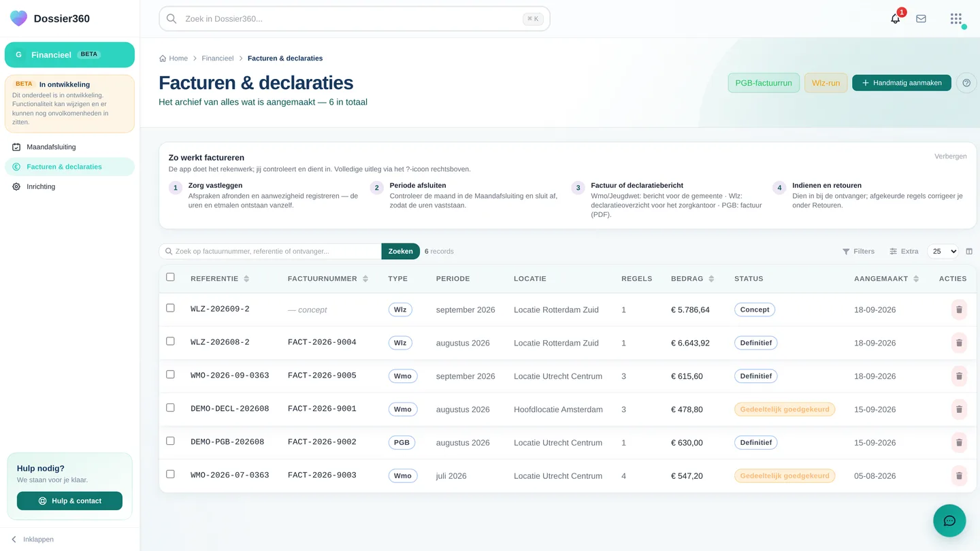980x551 pixels.
Task: Open the apps grid icon
Action: (x=956, y=19)
